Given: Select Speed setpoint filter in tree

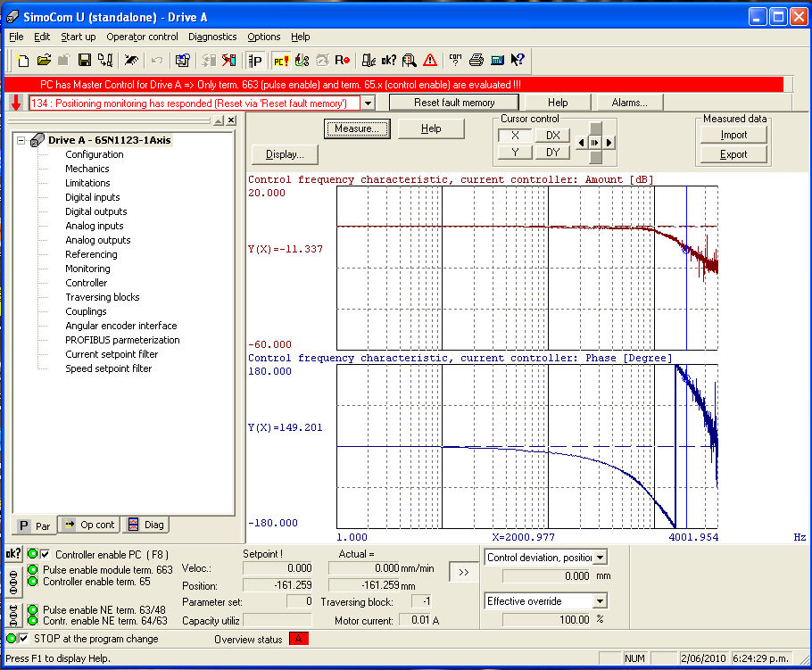Looking at the screenshot, I should (108, 368).
